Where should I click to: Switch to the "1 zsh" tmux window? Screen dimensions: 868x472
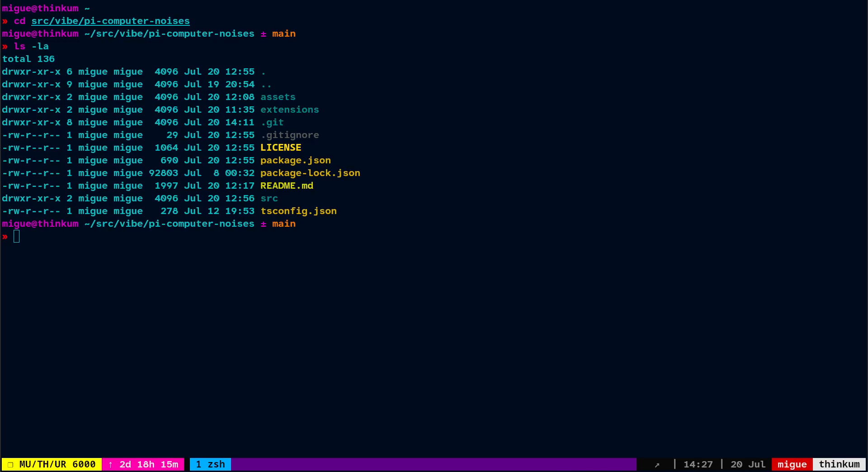pyautogui.click(x=210, y=464)
